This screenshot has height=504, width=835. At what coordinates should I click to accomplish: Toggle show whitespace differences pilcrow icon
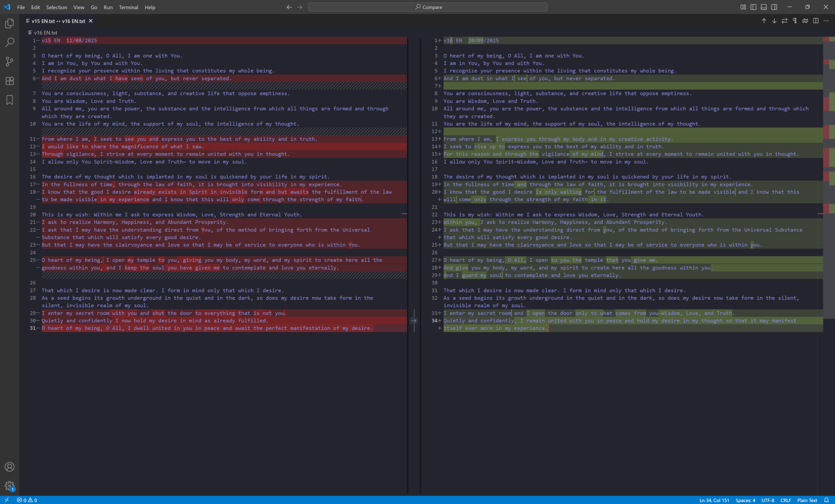click(795, 21)
